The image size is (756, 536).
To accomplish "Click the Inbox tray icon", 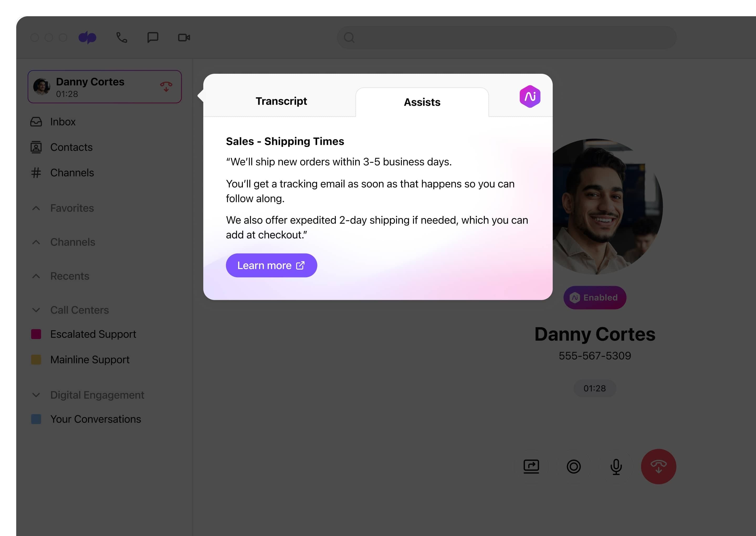I will [x=36, y=122].
